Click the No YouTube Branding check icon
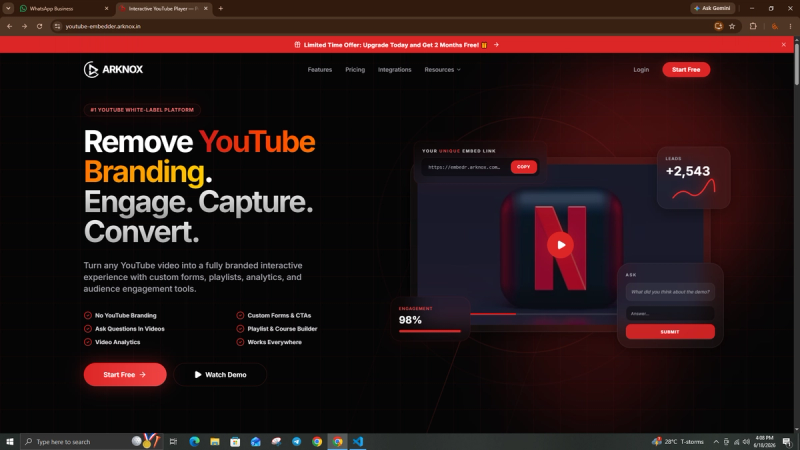This screenshot has width=800, height=450. click(88, 315)
